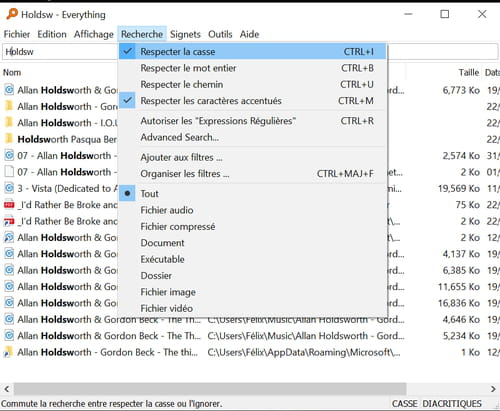
Task: Click audio icon of 6,773 Ko file
Action: [9, 89]
